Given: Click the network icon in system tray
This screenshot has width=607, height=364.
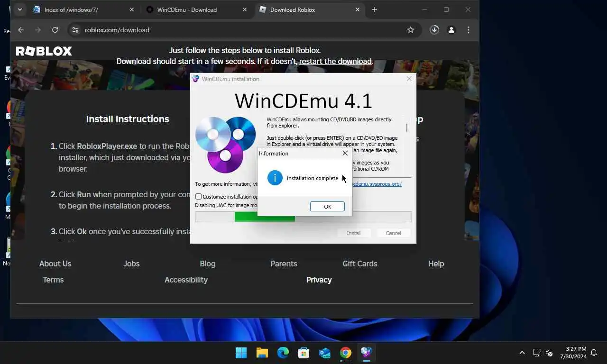Looking at the screenshot, I should (x=537, y=353).
